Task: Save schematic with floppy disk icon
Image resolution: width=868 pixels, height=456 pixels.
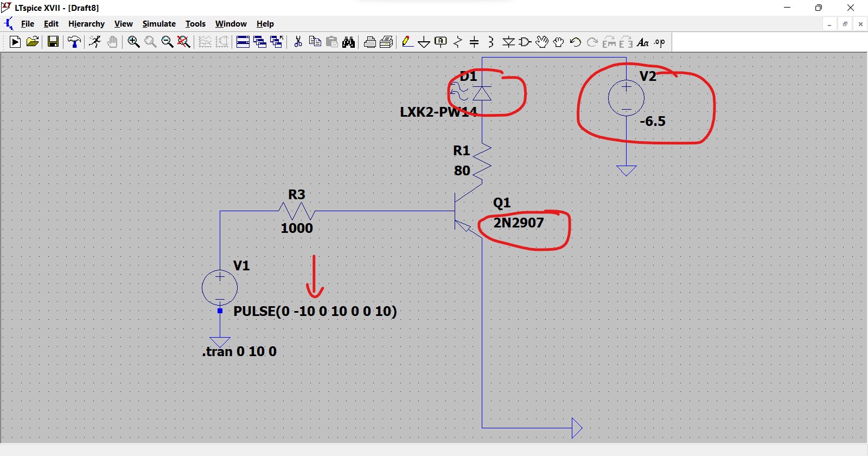Action: coord(53,42)
